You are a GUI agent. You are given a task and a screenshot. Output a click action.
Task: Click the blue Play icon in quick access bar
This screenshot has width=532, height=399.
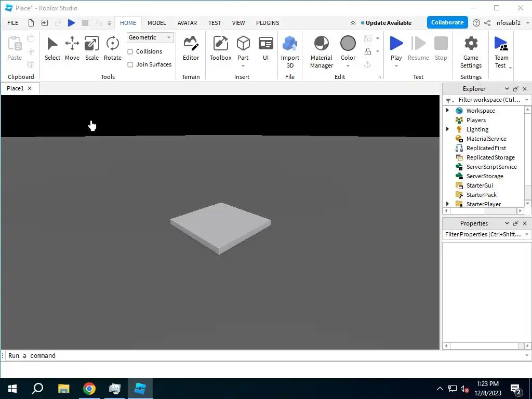pos(71,23)
